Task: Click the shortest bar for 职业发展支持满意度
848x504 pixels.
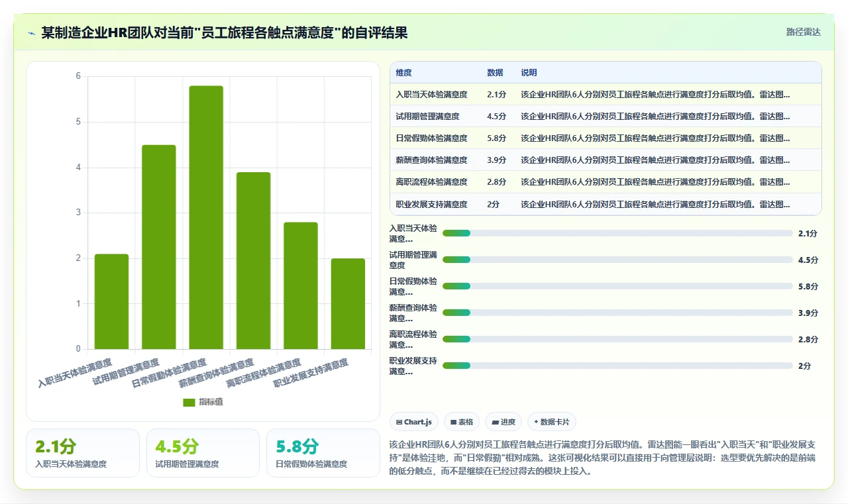Action: click(x=348, y=303)
